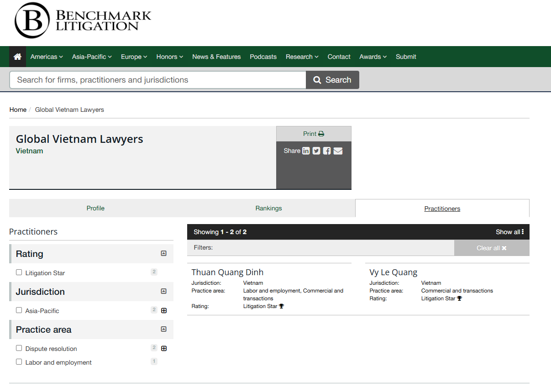This screenshot has height=392, width=551.
Task: Switch to the Profile tab
Action: (95, 208)
